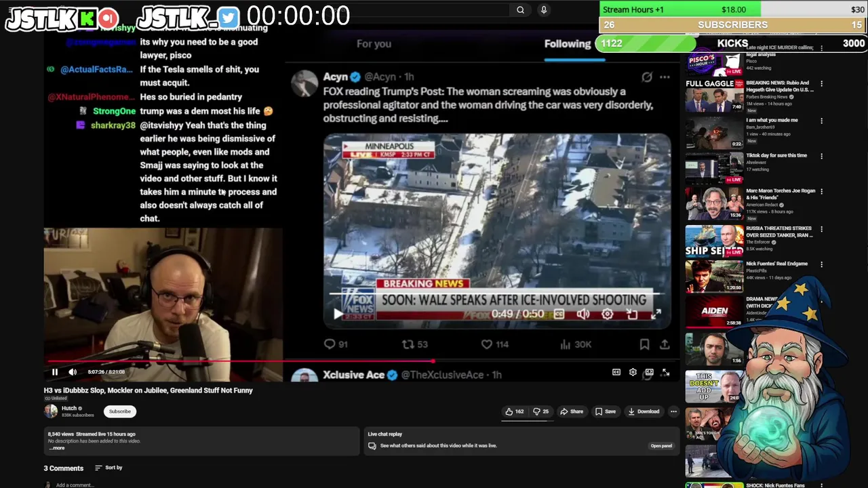This screenshot has width=868, height=488.
Task: Open options menu for Rubio And Hegseth video
Action: tap(821, 84)
